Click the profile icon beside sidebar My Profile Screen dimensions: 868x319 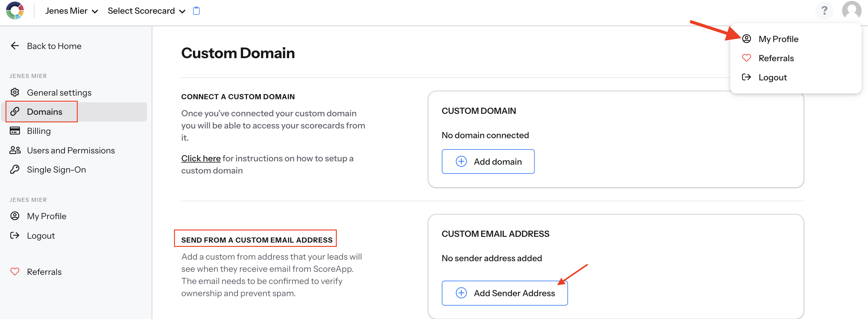(x=15, y=216)
